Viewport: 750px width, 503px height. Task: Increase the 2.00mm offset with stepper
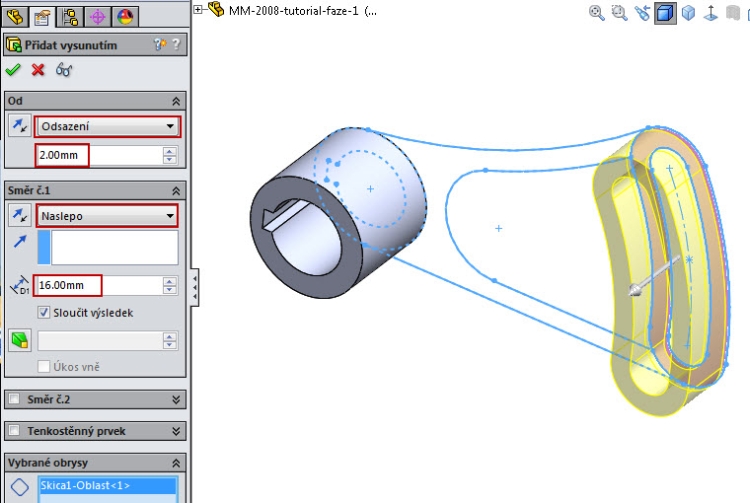click(169, 151)
